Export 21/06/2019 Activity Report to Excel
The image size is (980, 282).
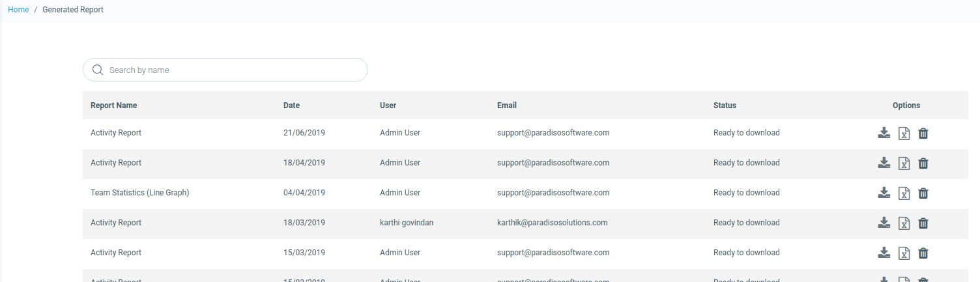coord(904,134)
